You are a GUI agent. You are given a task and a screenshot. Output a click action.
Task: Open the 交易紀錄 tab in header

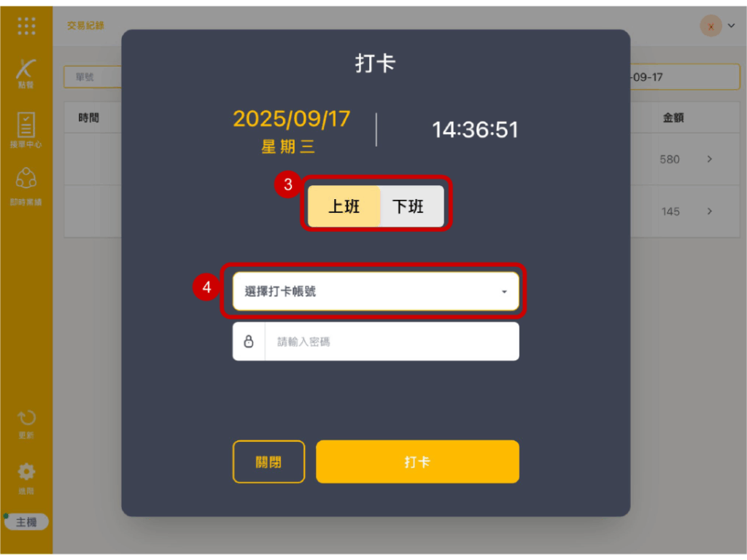[85, 26]
